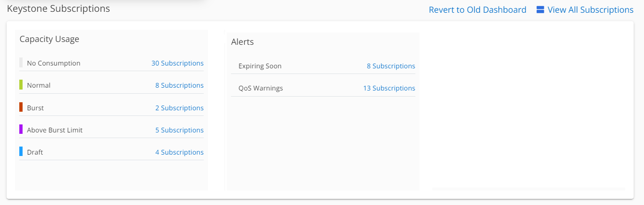This screenshot has width=644, height=205.
Task: Click the purple Above Burst Limit swatch
Action: coord(21,129)
